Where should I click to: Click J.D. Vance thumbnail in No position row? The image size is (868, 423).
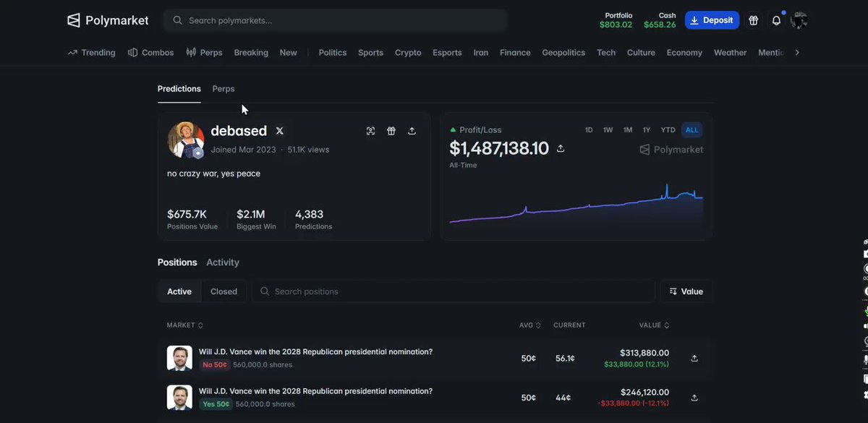click(179, 358)
